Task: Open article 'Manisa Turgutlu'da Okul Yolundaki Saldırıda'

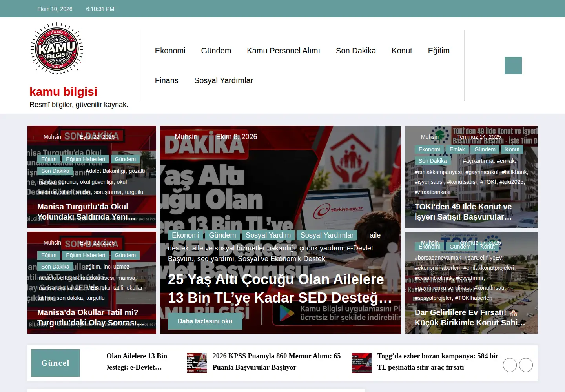Action: (86, 212)
